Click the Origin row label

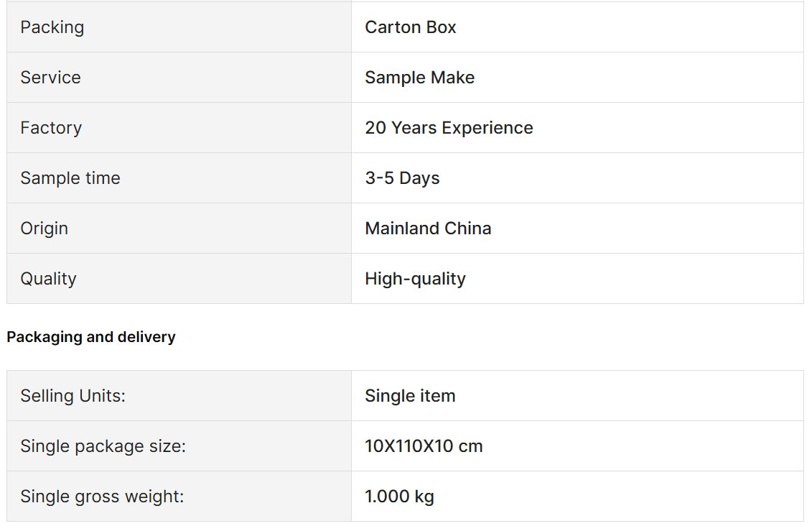(44, 228)
